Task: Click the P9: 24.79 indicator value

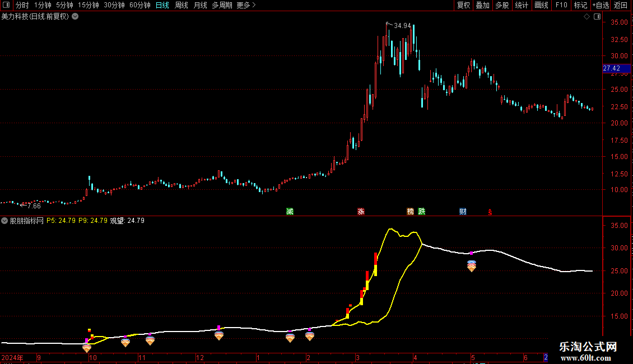Action: pos(93,221)
